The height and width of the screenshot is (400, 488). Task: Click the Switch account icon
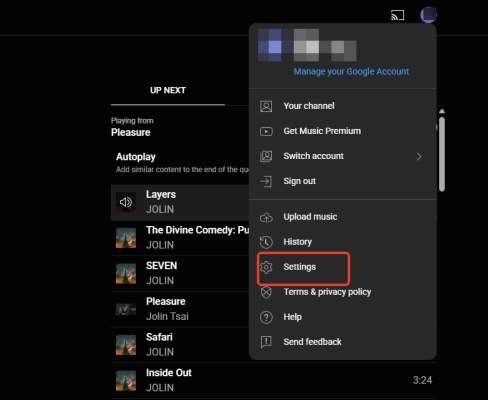click(266, 156)
